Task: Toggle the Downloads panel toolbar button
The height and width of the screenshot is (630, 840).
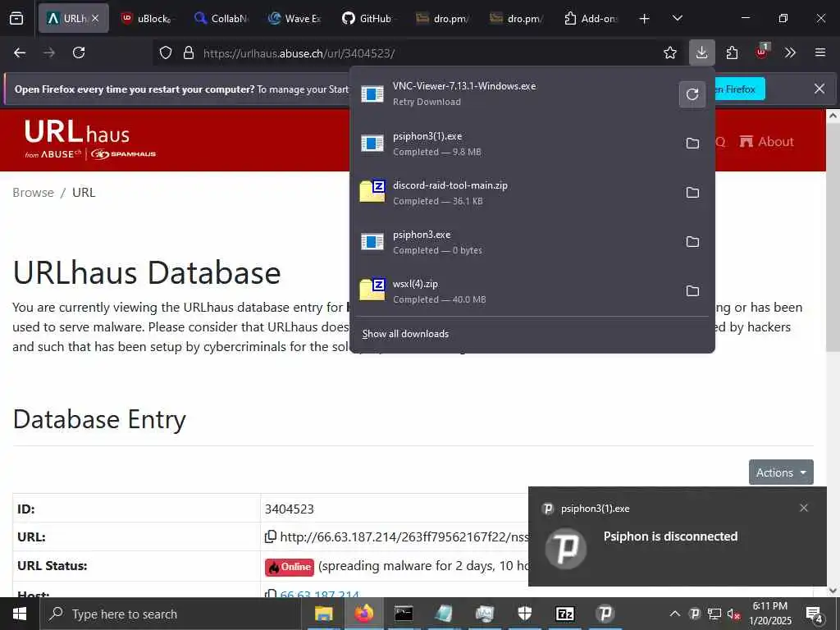Action: click(702, 52)
